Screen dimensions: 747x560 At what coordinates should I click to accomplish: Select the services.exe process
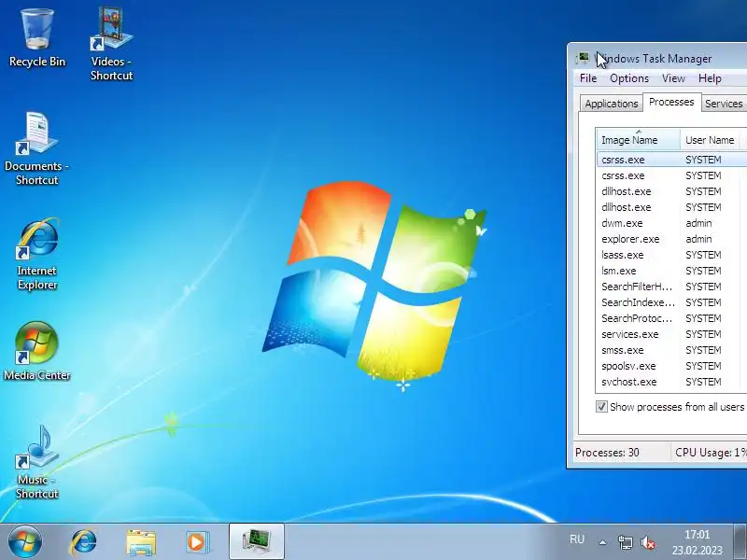click(x=671, y=334)
